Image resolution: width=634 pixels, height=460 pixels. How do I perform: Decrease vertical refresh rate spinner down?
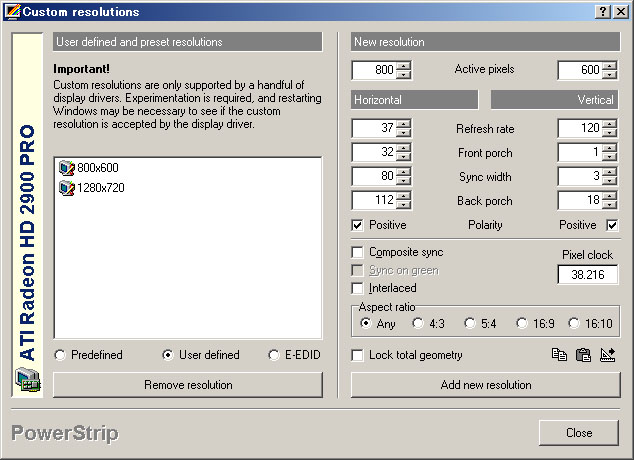609,133
